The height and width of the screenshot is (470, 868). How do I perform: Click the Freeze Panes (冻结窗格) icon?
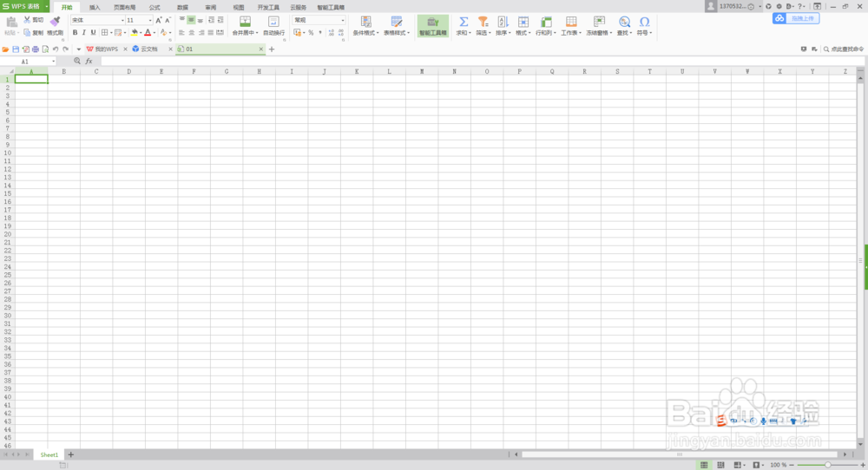[599, 22]
